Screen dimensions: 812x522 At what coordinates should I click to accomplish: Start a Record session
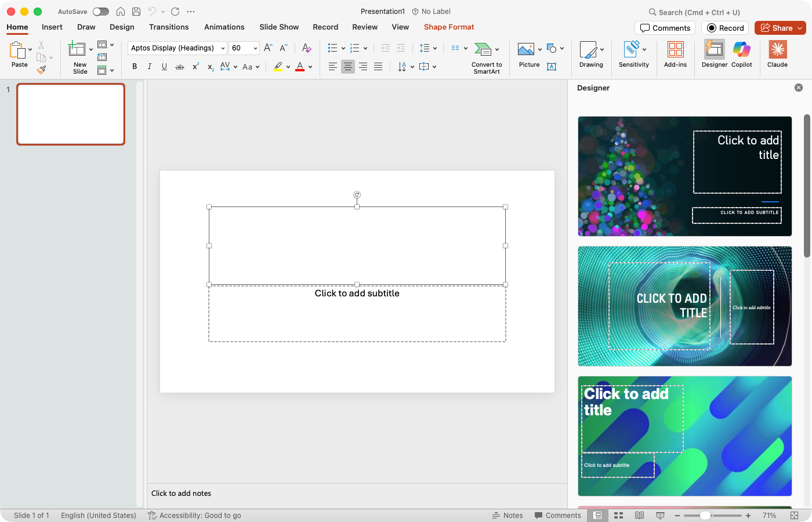pyautogui.click(x=724, y=27)
